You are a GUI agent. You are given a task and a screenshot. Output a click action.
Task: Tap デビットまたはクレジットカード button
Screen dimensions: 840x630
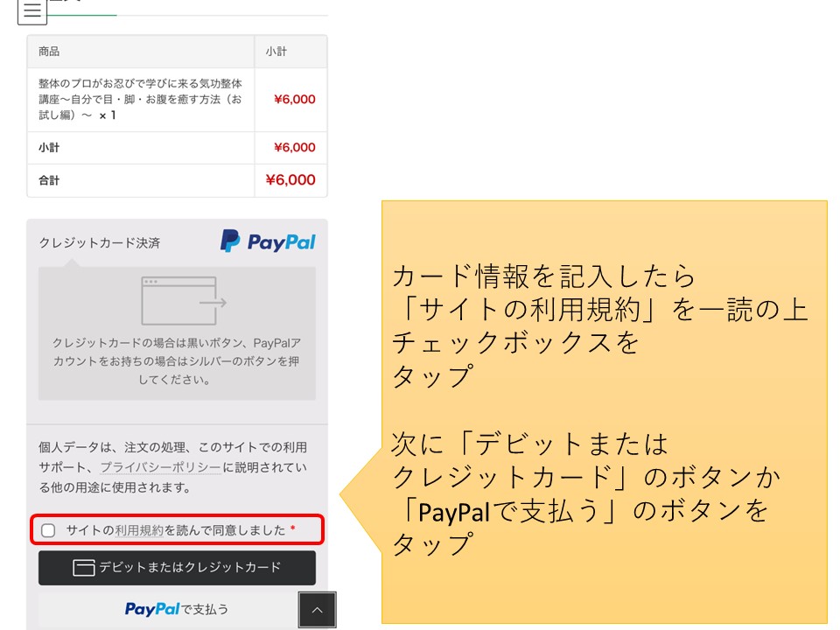coord(177,568)
